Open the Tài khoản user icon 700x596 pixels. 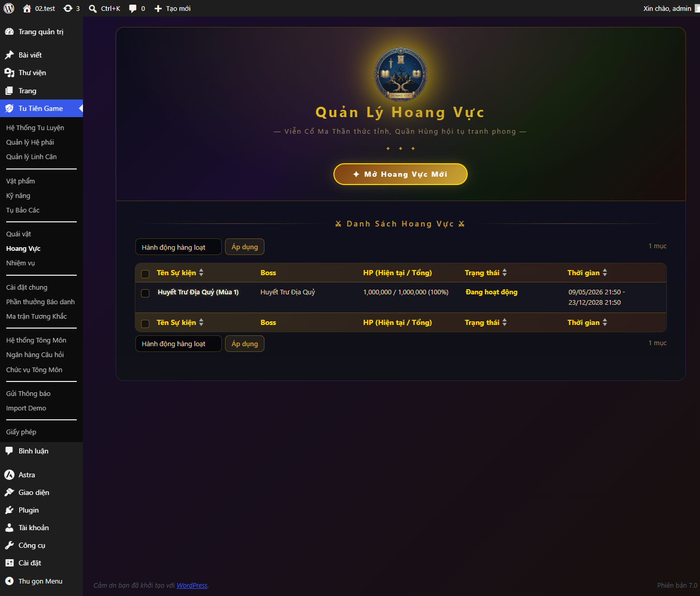(x=9, y=528)
